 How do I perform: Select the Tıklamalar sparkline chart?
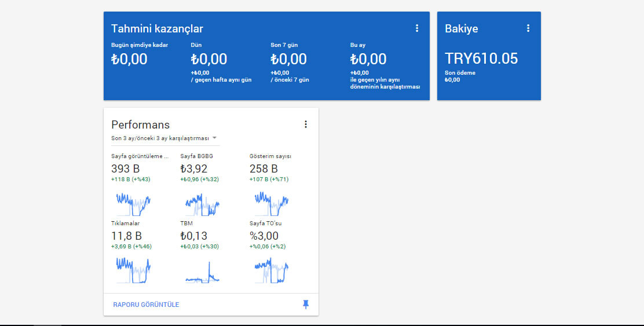133,270
